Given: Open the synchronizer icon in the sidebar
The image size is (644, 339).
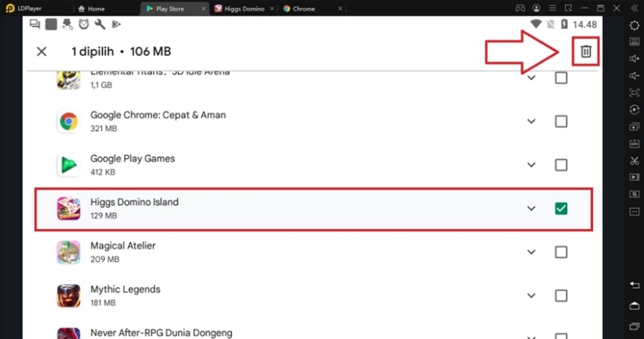Looking at the screenshot, I should pos(634,194).
